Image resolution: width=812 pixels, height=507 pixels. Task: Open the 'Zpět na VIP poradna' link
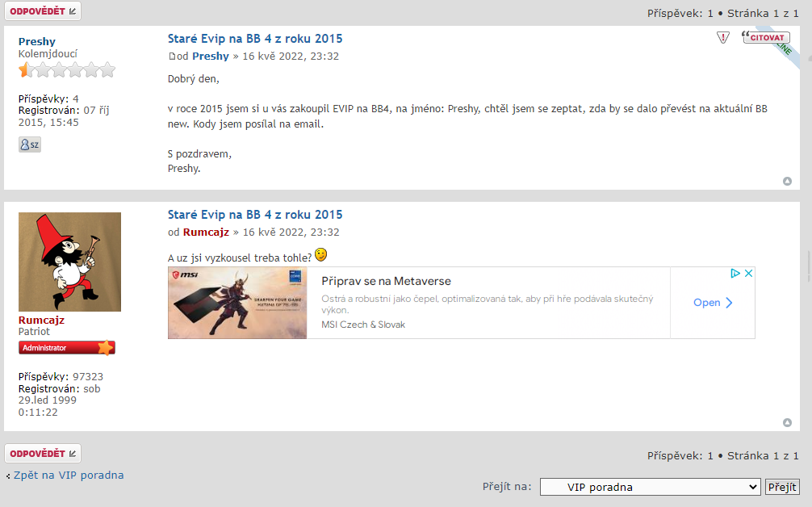pyautogui.click(x=69, y=475)
